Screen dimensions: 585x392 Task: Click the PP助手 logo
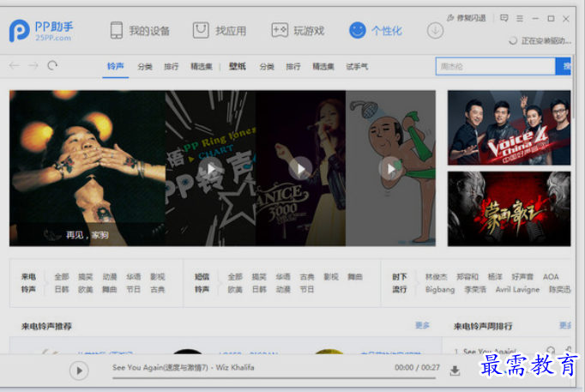coord(41,31)
